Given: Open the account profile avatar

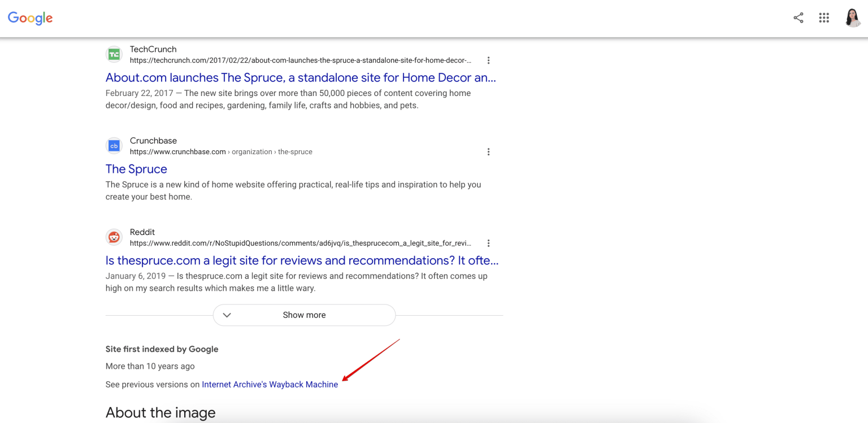Looking at the screenshot, I should click(x=853, y=18).
